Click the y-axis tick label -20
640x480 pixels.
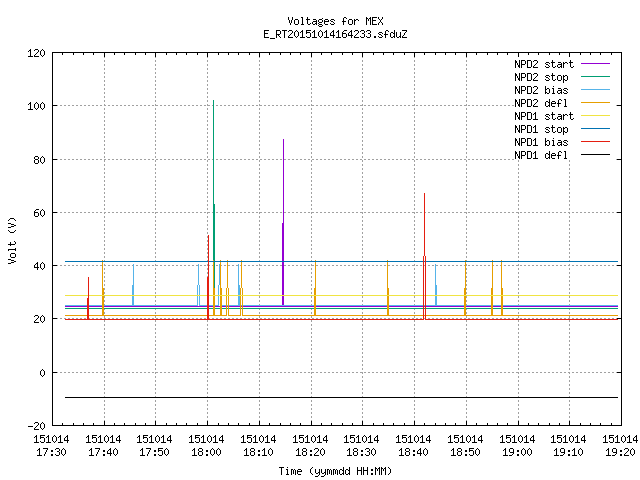tap(36, 426)
